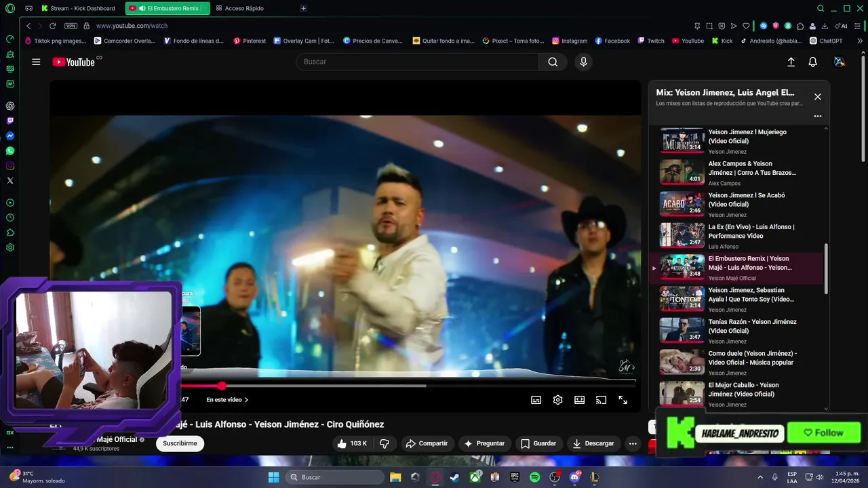Open YouTube notifications bell

point(812,62)
